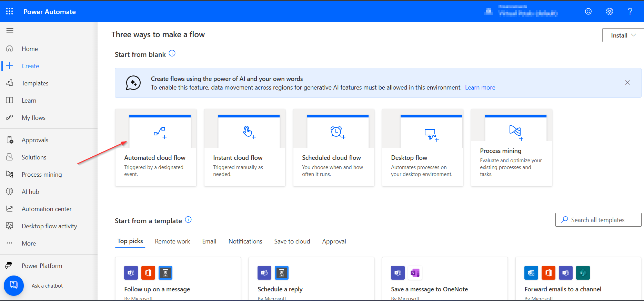Image resolution: width=644 pixels, height=301 pixels.
Task: Click the Learn book icon
Action: click(x=10, y=100)
